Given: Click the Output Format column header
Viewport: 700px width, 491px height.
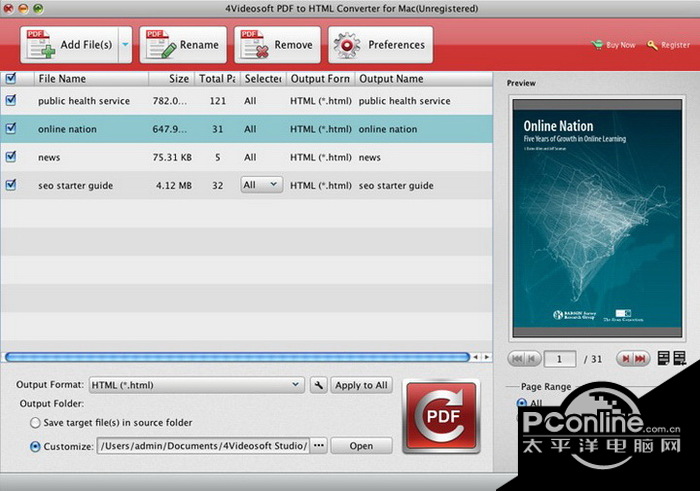Looking at the screenshot, I should coord(321,79).
